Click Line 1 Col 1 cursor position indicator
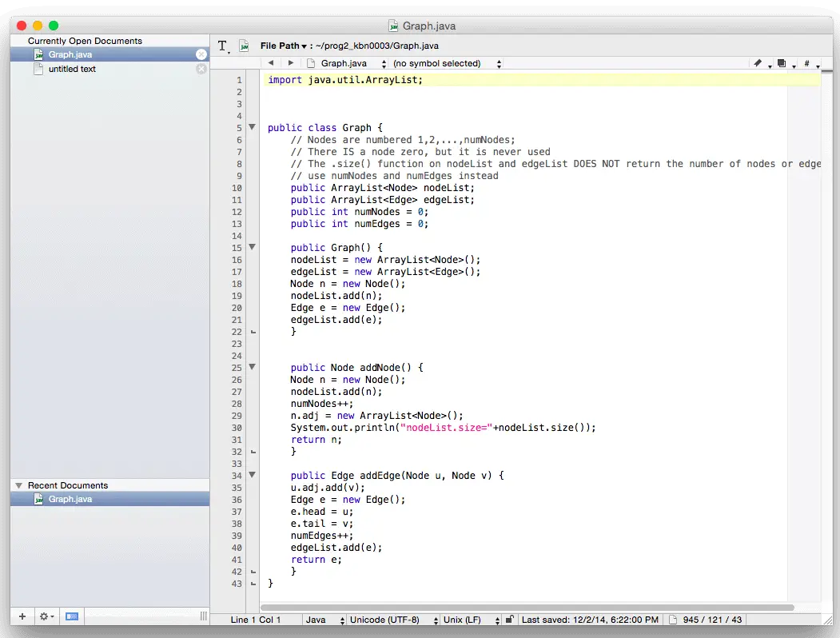The width and height of the screenshot is (840, 638). click(256, 620)
